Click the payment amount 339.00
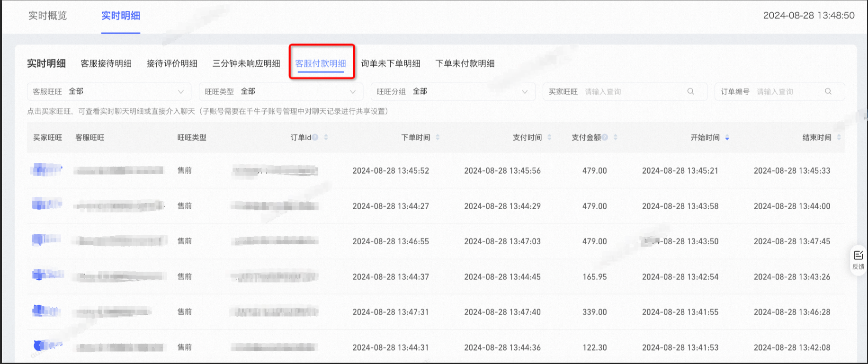 click(595, 312)
